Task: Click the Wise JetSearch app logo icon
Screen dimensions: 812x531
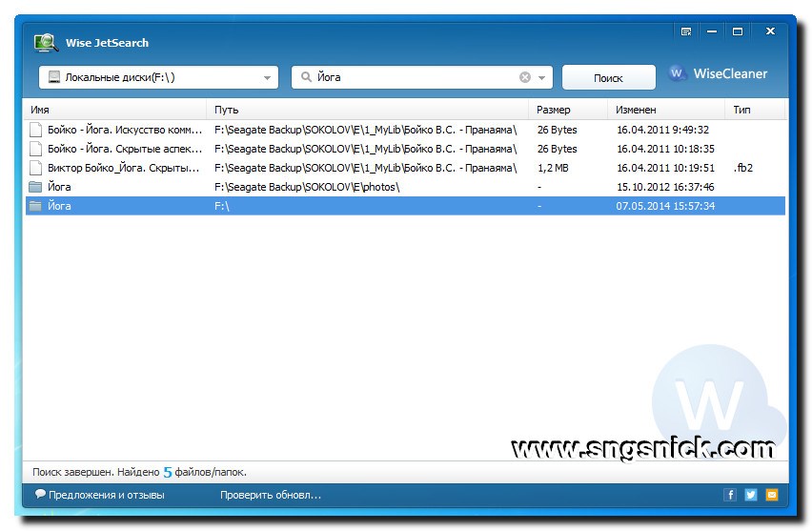Action: tap(46, 43)
